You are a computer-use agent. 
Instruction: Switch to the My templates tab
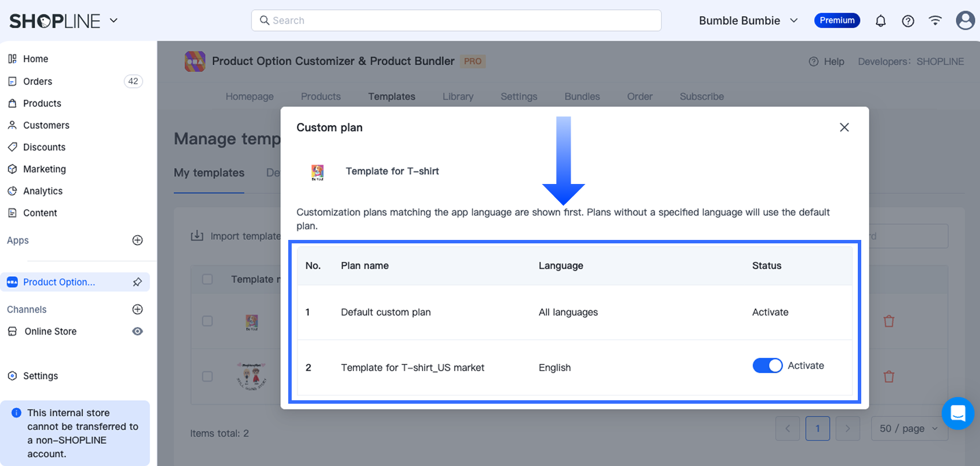tap(209, 173)
